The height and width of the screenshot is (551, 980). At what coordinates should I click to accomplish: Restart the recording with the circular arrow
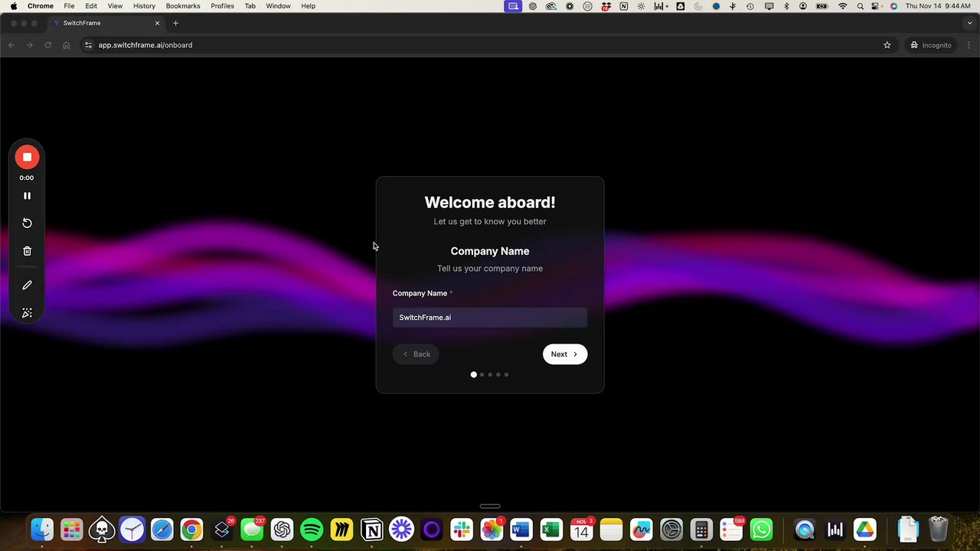point(27,223)
